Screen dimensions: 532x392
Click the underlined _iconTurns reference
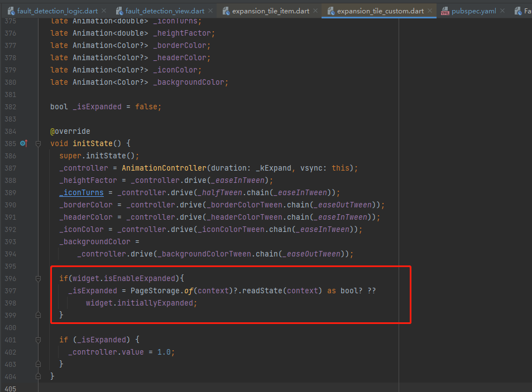click(82, 193)
